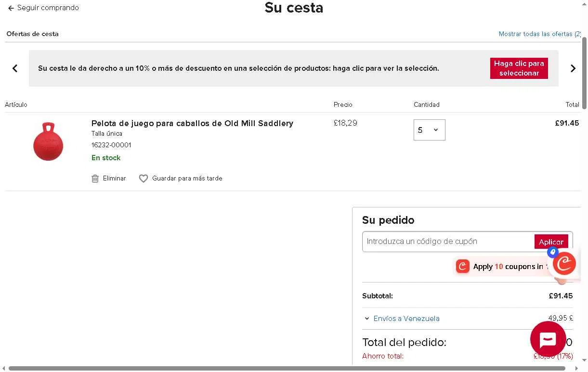Show next basket offer arrow
This screenshot has height=372, width=588.
coord(573,68)
